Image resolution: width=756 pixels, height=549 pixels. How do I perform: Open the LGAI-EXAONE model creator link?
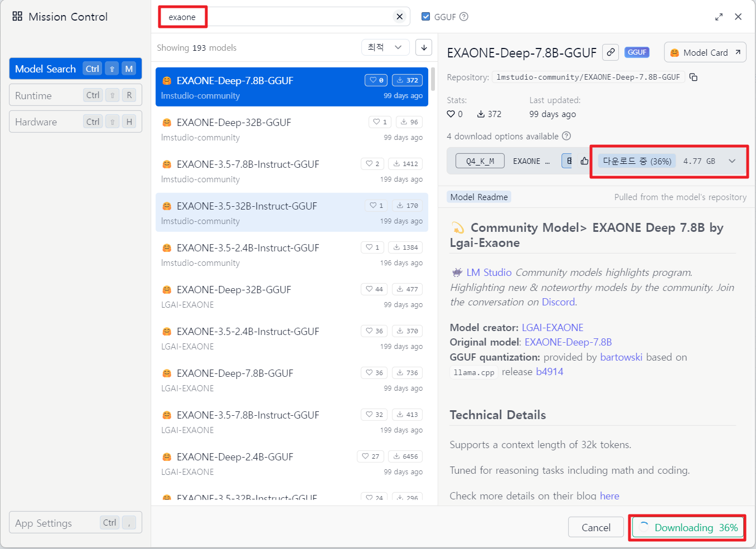[x=553, y=327]
